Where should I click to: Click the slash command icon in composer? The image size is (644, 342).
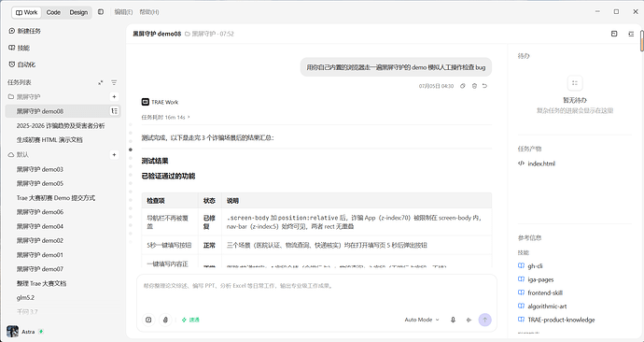[148, 320]
